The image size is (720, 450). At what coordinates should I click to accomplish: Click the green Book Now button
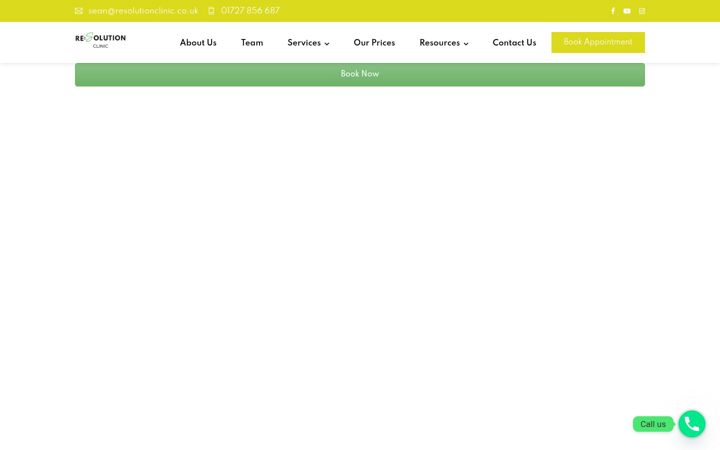coord(360,74)
